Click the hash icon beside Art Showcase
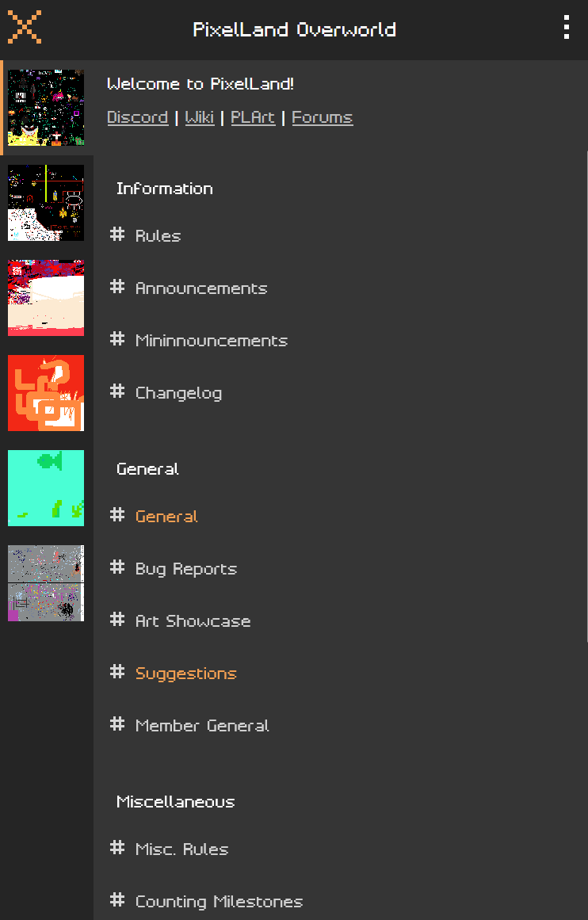Image resolution: width=588 pixels, height=920 pixels. click(x=117, y=619)
